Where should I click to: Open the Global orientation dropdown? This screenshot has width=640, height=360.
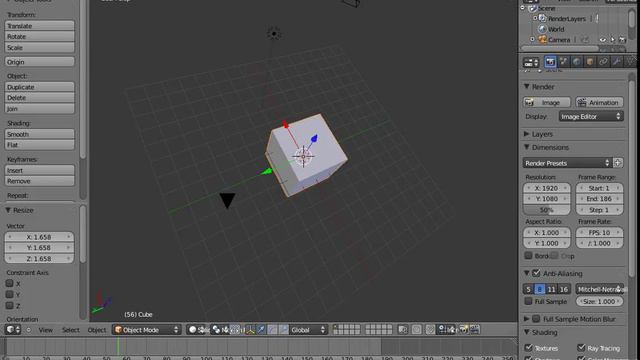pos(308,330)
